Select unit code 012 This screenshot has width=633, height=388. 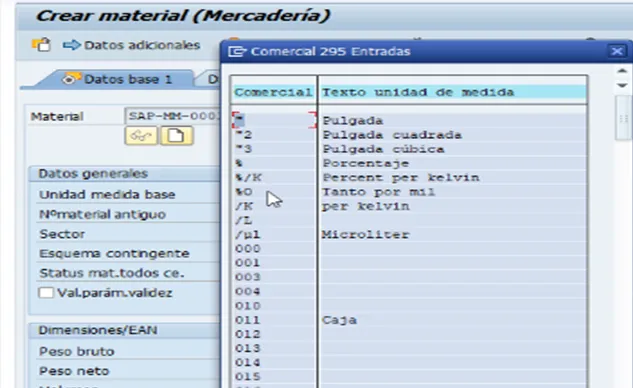click(248, 334)
